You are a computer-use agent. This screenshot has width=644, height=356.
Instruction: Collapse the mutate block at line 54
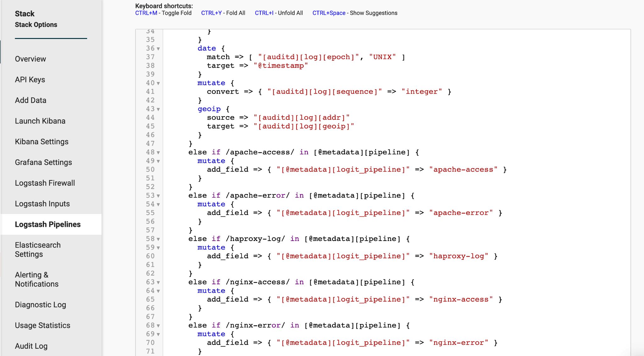pyautogui.click(x=158, y=205)
